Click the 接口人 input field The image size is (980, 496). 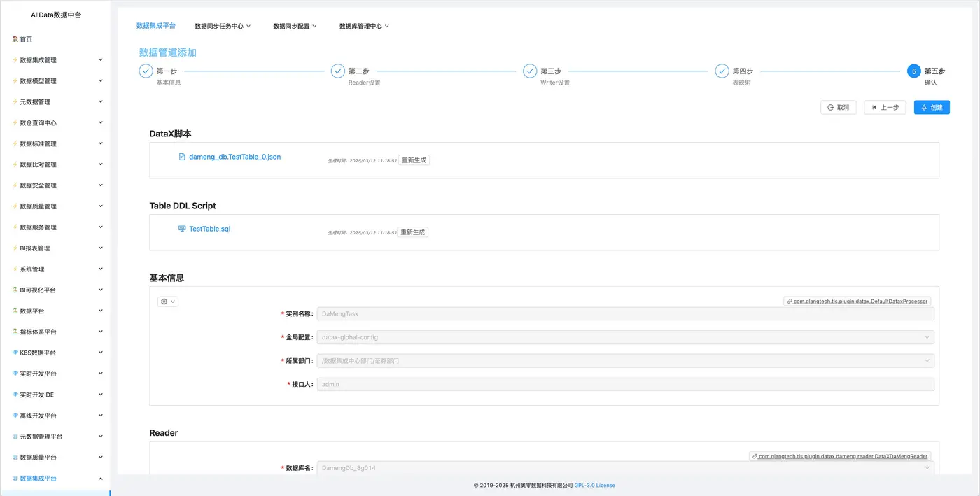[x=625, y=384]
